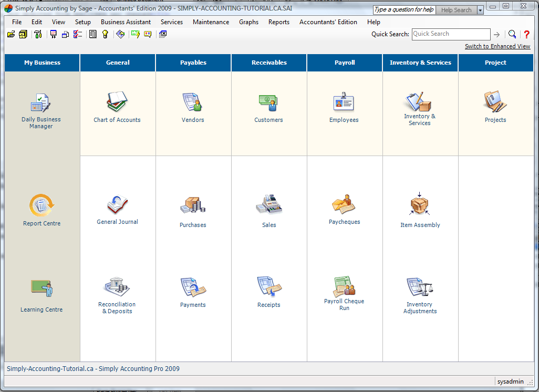This screenshot has width=539, height=392.
Task: Click the grey arrow beside Quick Search
Action: (497, 34)
